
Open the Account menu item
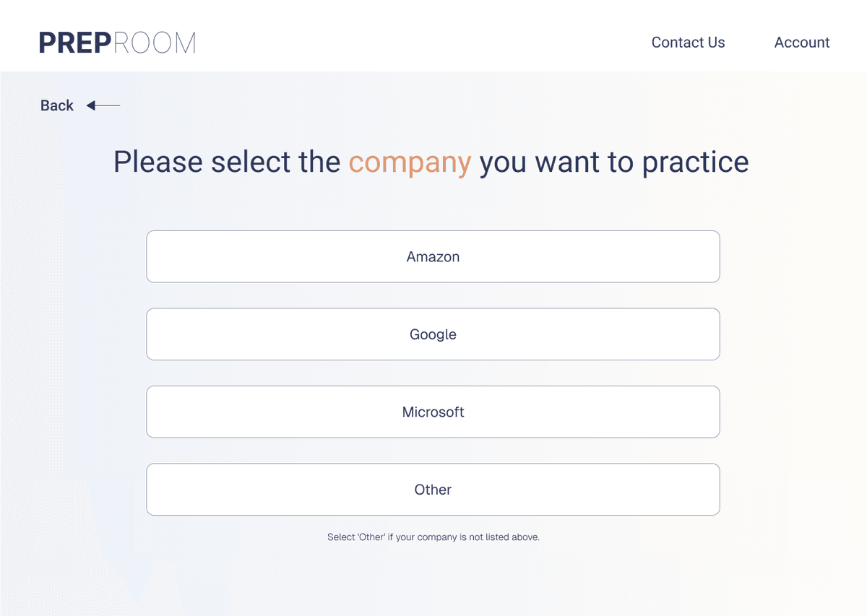point(802,43)
